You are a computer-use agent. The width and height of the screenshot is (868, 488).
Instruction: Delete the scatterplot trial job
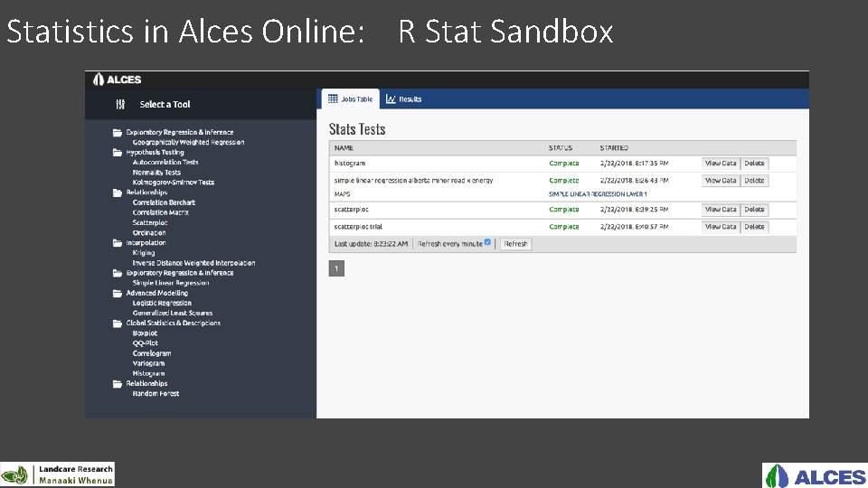754,226
